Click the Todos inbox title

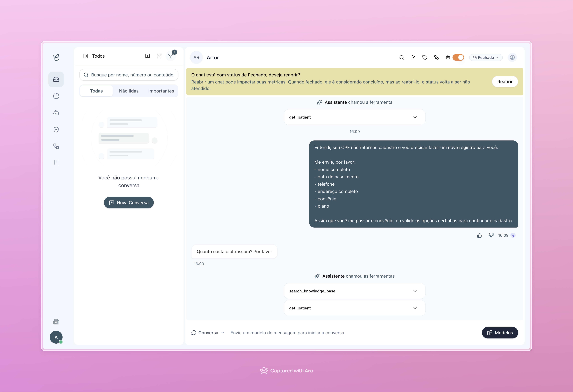click(x=98, y=56)
